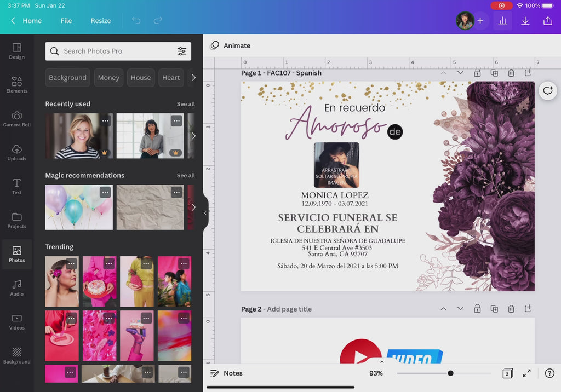Viewport: 561px width, 392px height.
Task: Redo the last action
Action: tap(158, 20)
